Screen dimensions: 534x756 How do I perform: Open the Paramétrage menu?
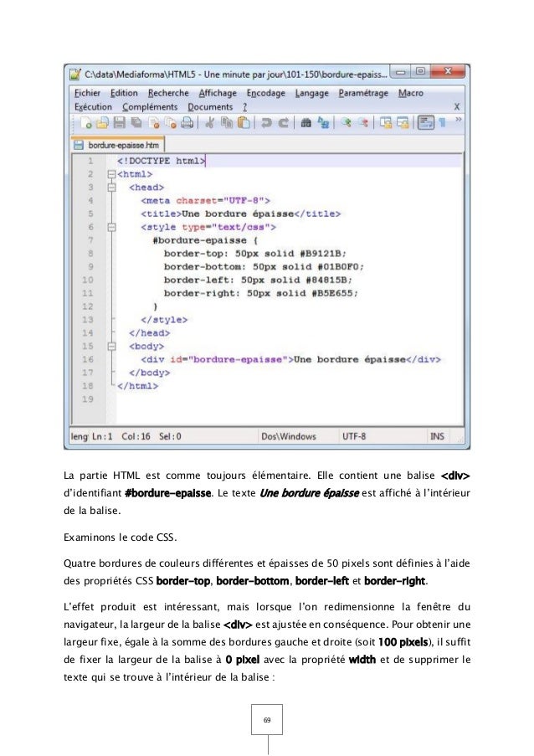tap(363, 93)
